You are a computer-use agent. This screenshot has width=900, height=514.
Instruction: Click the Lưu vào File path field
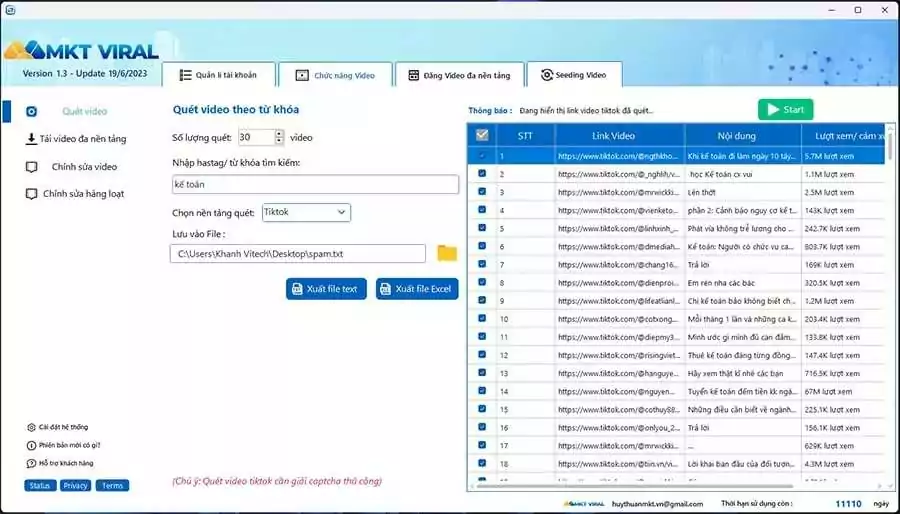pyautogui.click(x=297, y=254)
